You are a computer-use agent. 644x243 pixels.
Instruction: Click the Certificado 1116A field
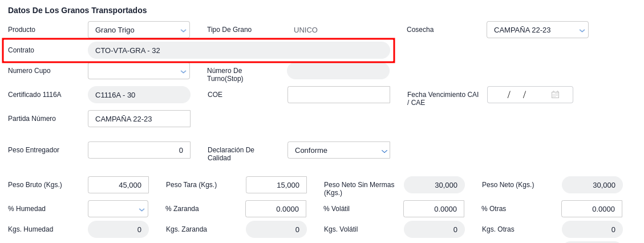[139, 95]
